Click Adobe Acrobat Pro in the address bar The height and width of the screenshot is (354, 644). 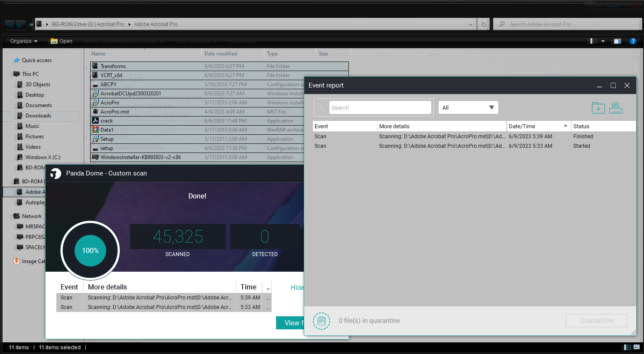coord(156,24)
